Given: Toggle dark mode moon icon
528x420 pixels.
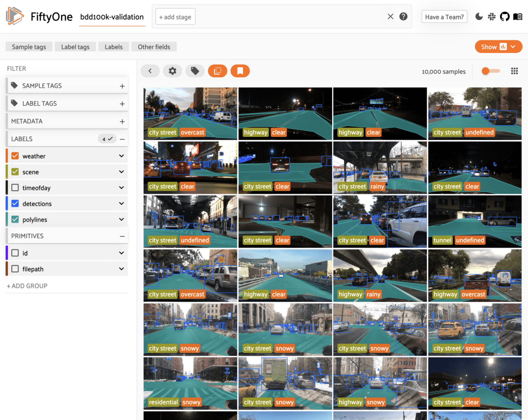Looking at the screenshot, I should [479, 16].
